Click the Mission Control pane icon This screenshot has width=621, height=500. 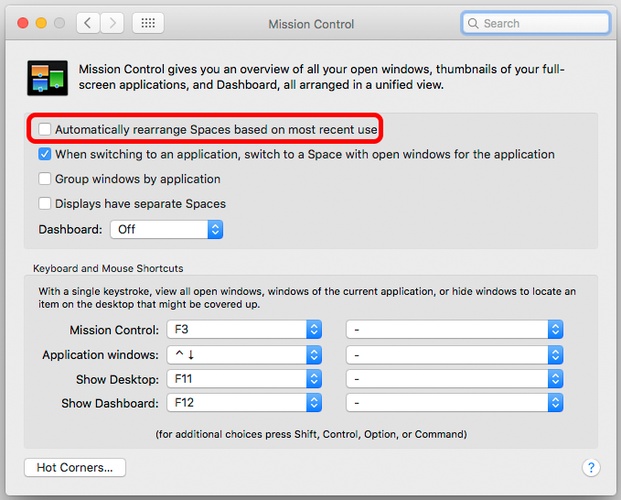point(48,78)
